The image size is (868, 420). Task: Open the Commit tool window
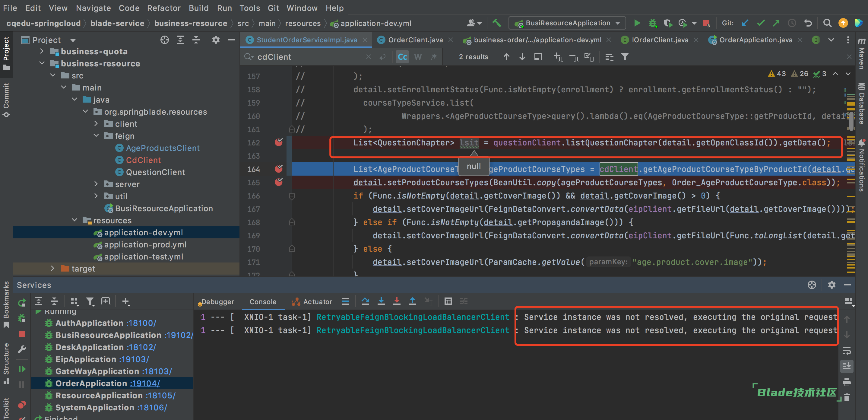point(6,100)
